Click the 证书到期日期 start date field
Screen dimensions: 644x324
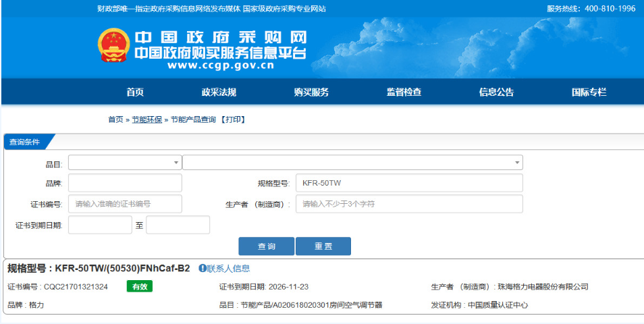pyautogui.click(x=100, y=225)
